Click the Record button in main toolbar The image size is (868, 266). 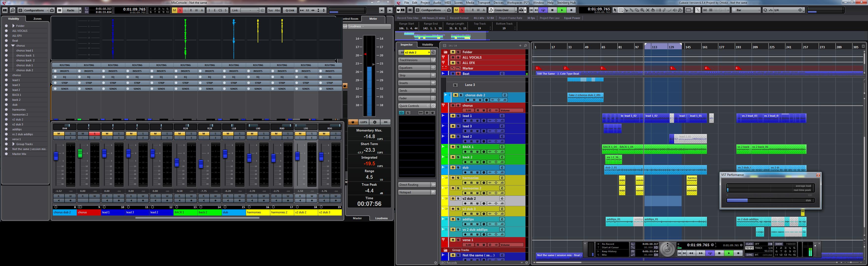pyautogui.click(x=572, y=10)
